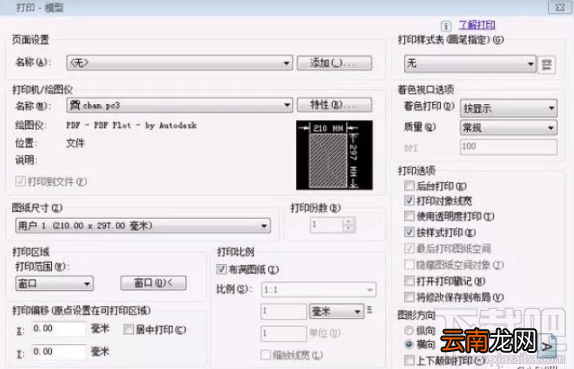The image size is (574, 369).
Task: Click the 最后打印图纸空间 checkbox
Action: pyautogui.click(x=409, y=248)
